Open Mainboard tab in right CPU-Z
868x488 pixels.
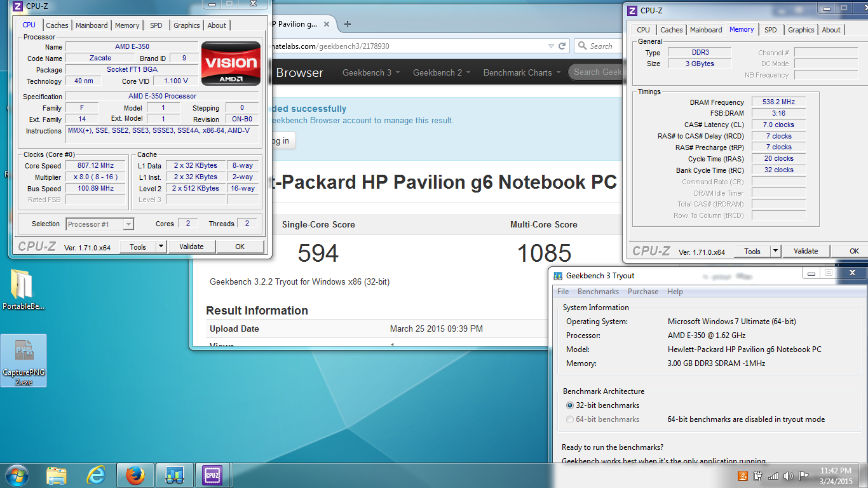click(706, 30)
